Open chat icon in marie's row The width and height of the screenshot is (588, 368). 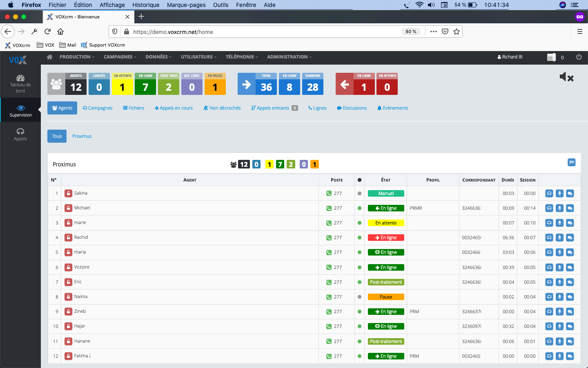tap(570, 223)
